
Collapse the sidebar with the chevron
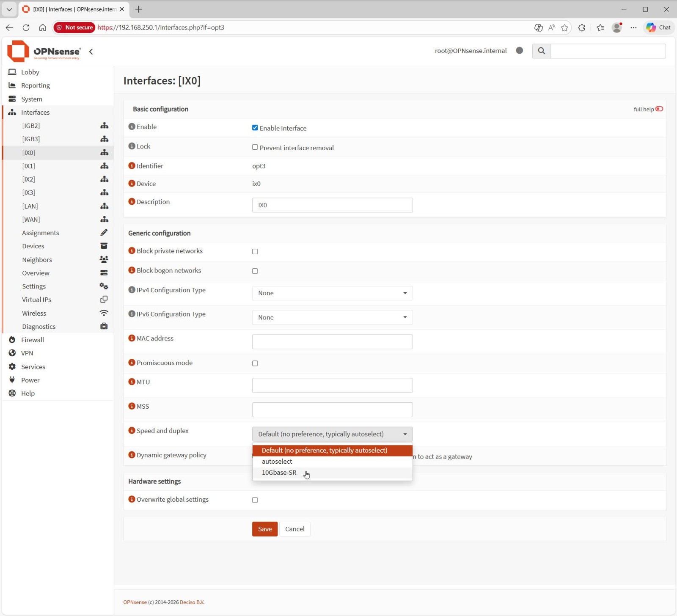click(91, 52)
